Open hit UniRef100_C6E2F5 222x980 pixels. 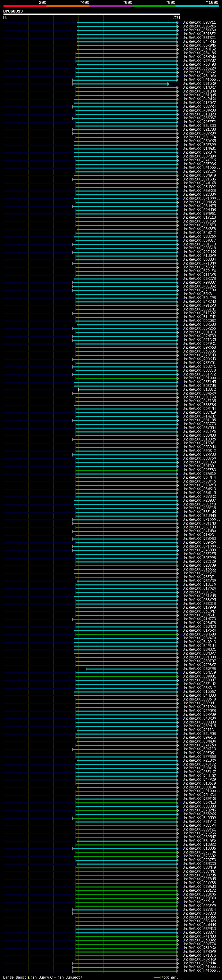(x=199, y=554)
